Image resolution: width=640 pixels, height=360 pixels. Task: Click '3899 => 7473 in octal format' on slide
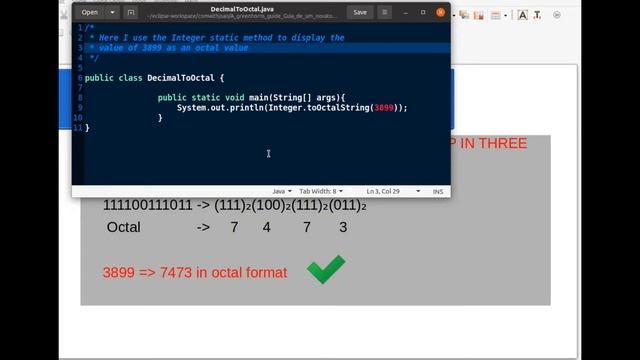(x=195, y=272)
